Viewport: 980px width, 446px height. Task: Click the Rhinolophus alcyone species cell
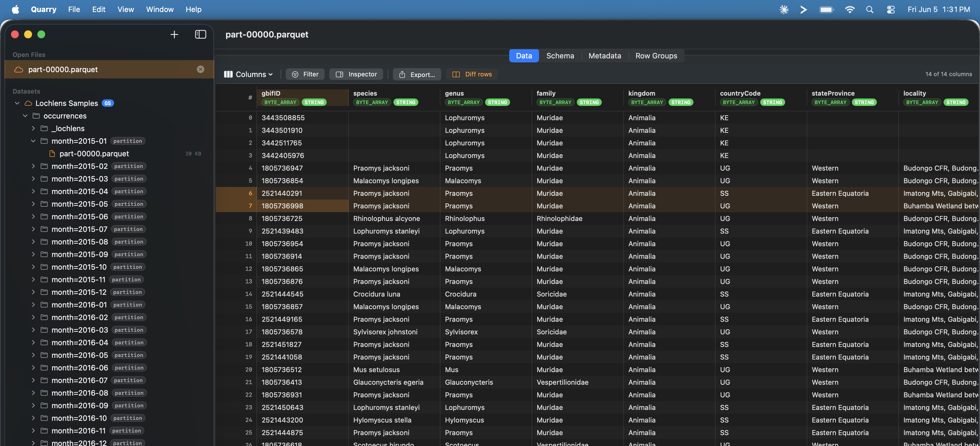pos(394,218)
